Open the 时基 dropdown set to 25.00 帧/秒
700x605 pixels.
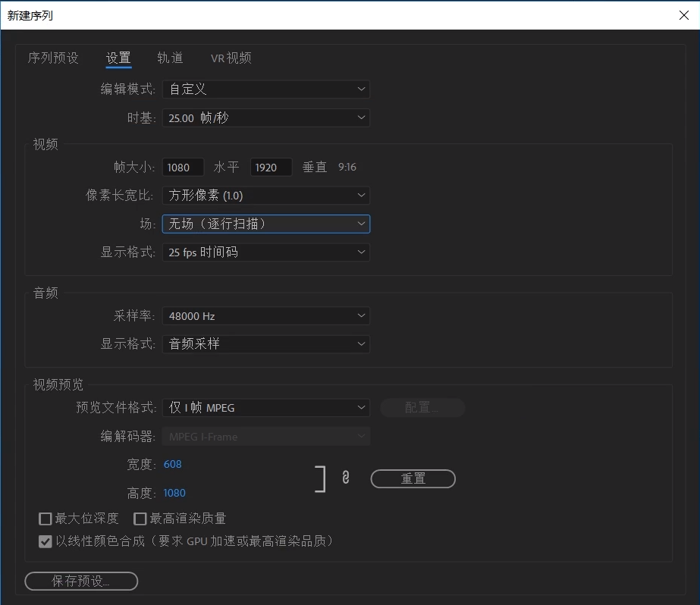point(265,118)
